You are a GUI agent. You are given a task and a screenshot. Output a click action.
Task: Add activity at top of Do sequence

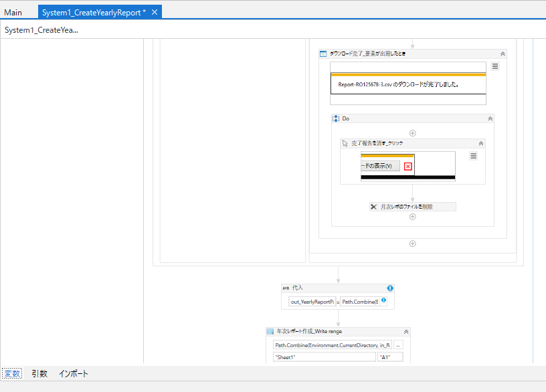412,133
